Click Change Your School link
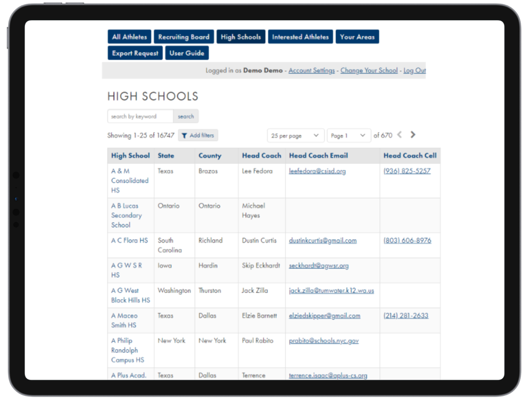Viewport: 532px width, 399px height. pyautogui.click(x=369, y=70)
